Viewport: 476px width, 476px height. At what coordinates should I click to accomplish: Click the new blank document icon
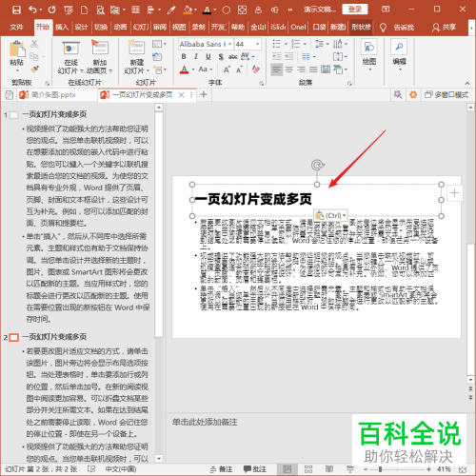(84, 10)
